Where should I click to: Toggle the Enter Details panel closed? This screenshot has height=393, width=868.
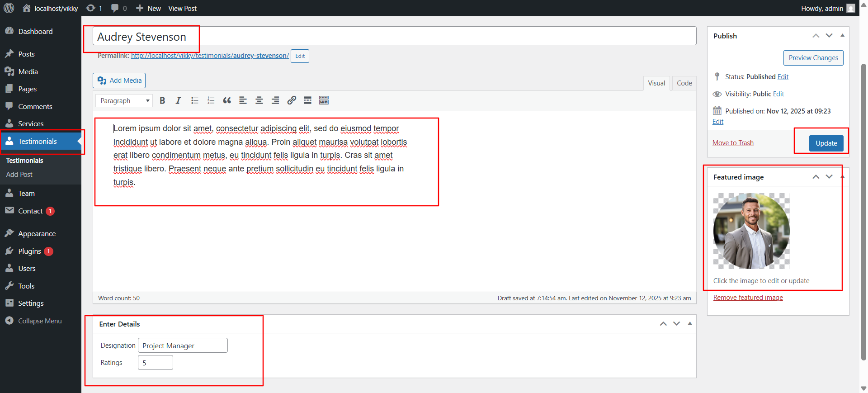pos(690,323)
